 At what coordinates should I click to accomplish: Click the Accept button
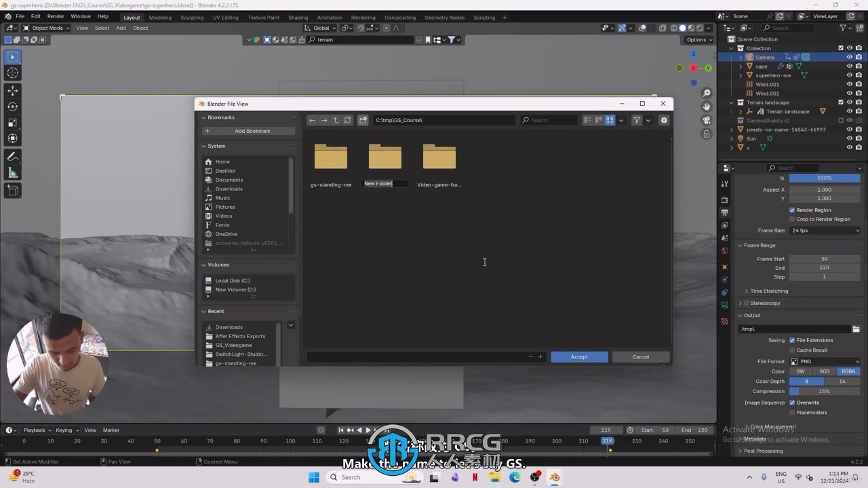(x=579, y=357)
